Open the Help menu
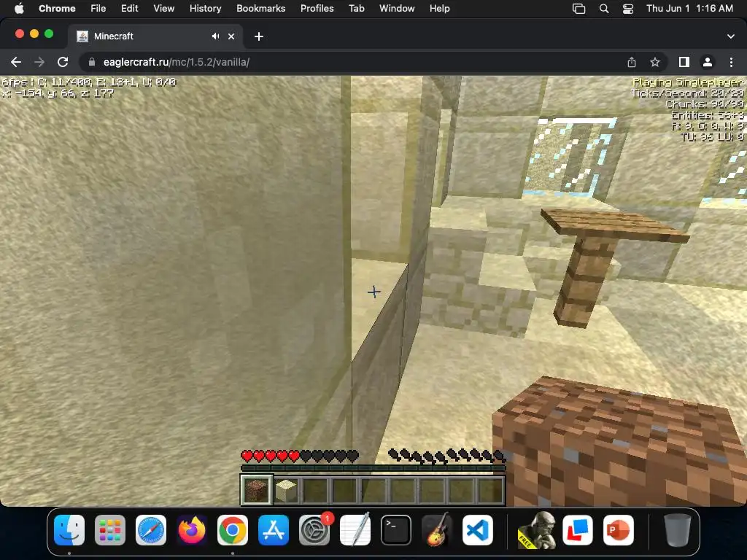 tap(439, 8)
